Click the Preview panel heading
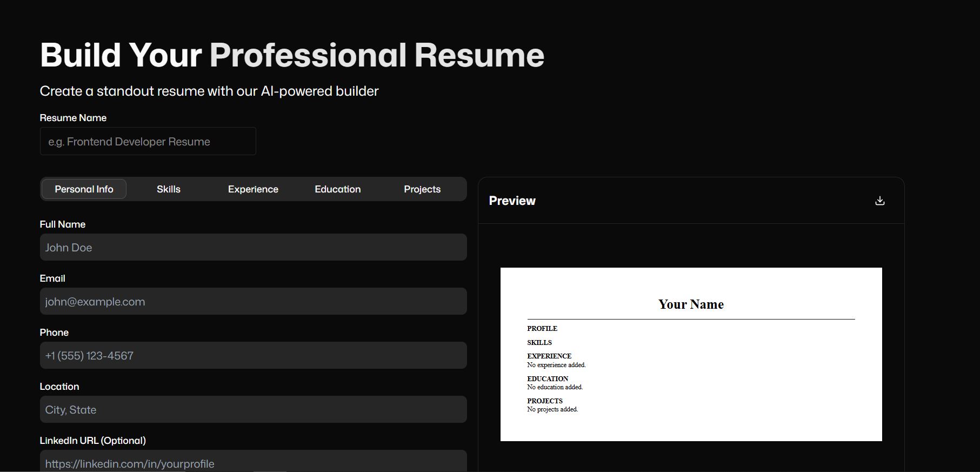 coord(512,201)
